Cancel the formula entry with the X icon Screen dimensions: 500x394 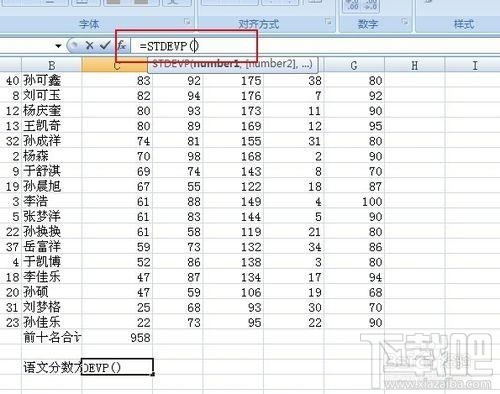(89, 45)
